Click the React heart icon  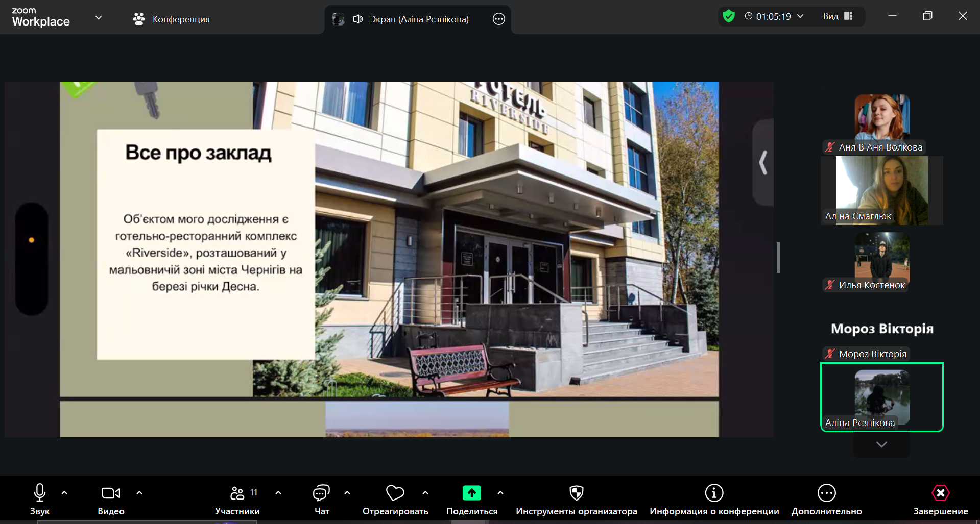pos(395,493)
